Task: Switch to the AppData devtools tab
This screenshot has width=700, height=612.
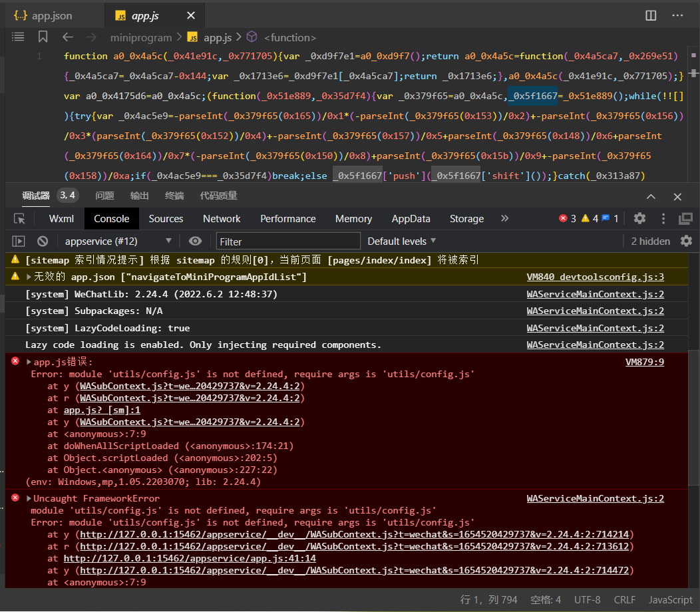Action: point(411,219)
